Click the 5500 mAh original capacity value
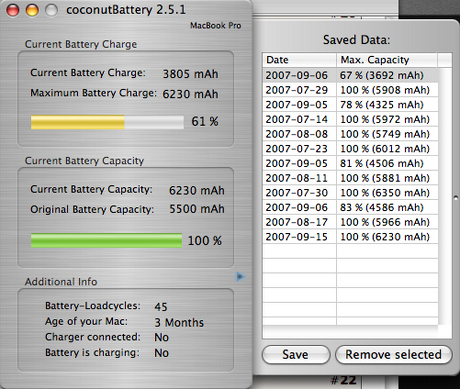The width and height of the screenshot is (460, 389). coord(197,209)
